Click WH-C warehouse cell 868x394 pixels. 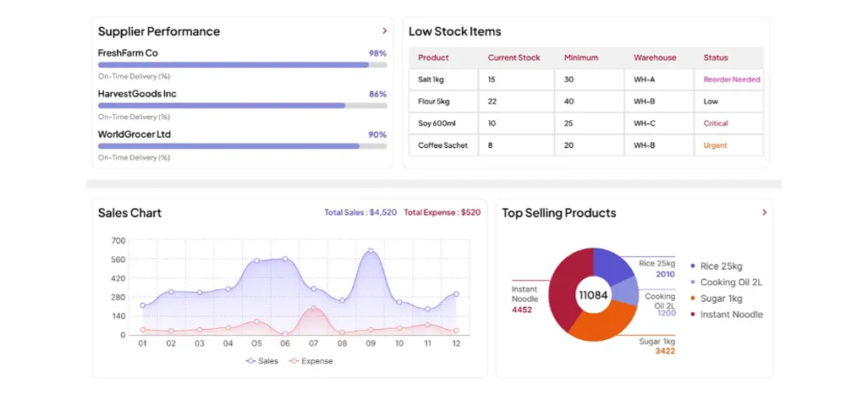(659, 123)
